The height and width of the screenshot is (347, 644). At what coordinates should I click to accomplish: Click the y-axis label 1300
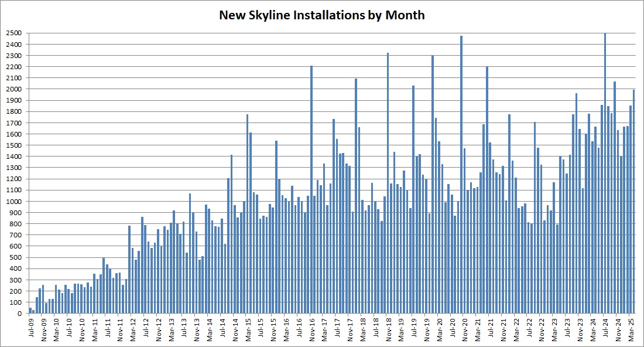coord(14,168)
